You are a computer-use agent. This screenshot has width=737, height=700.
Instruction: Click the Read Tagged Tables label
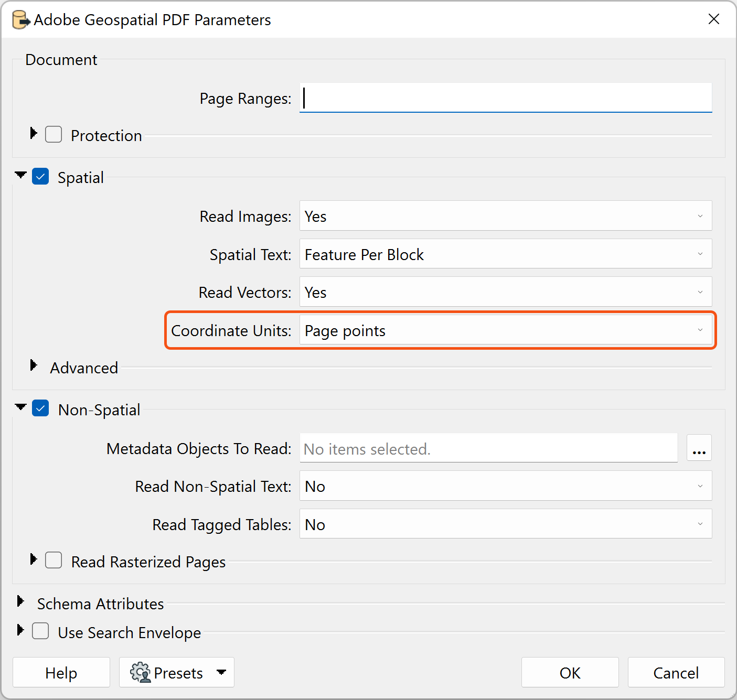[x=222, y=524]
